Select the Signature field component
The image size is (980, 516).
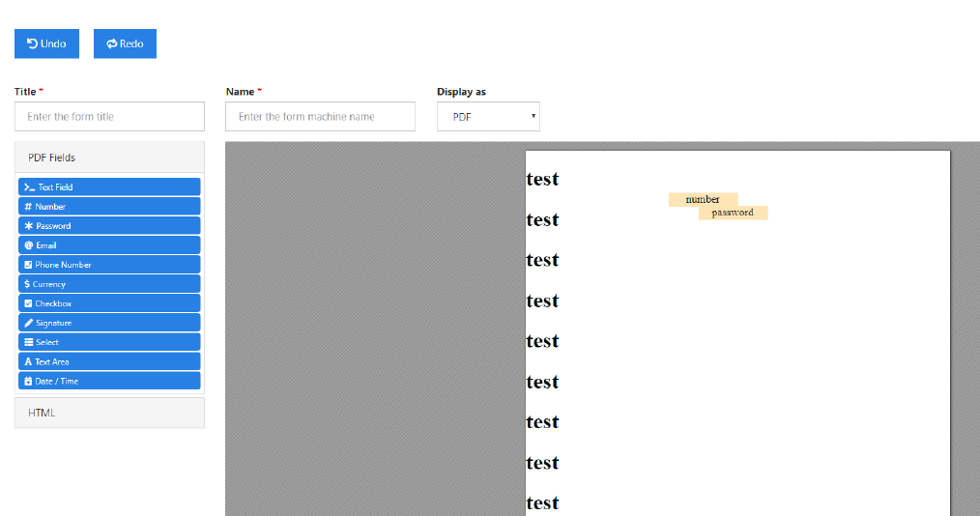click(109, 323)
